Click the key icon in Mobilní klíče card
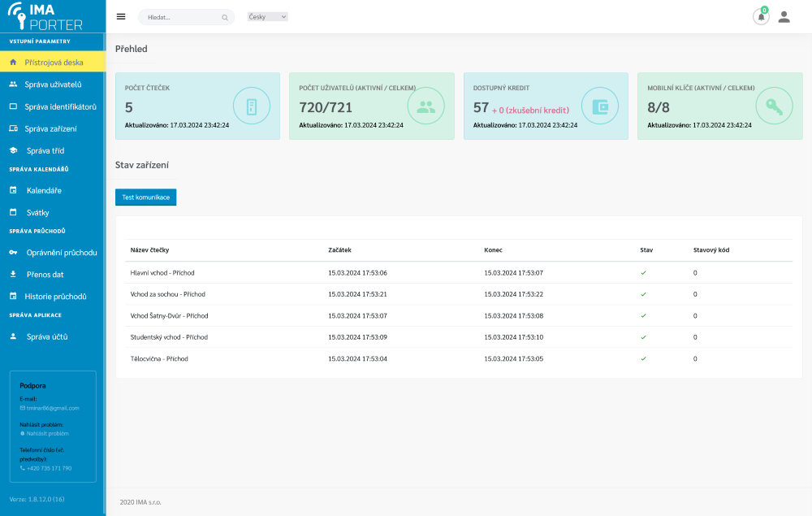812x516 pixels. pyautogui.click(x=774, y=106)
